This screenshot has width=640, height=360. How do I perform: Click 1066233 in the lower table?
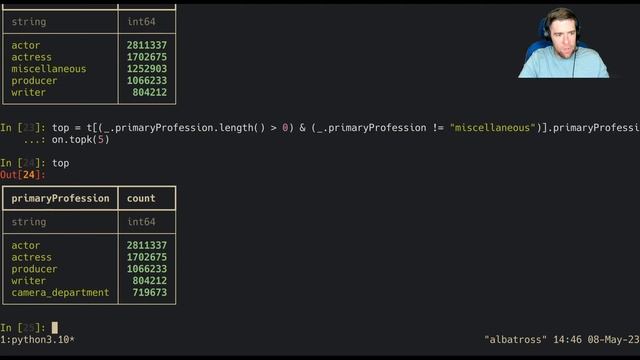pyautogui.click(x=147, y=269)
